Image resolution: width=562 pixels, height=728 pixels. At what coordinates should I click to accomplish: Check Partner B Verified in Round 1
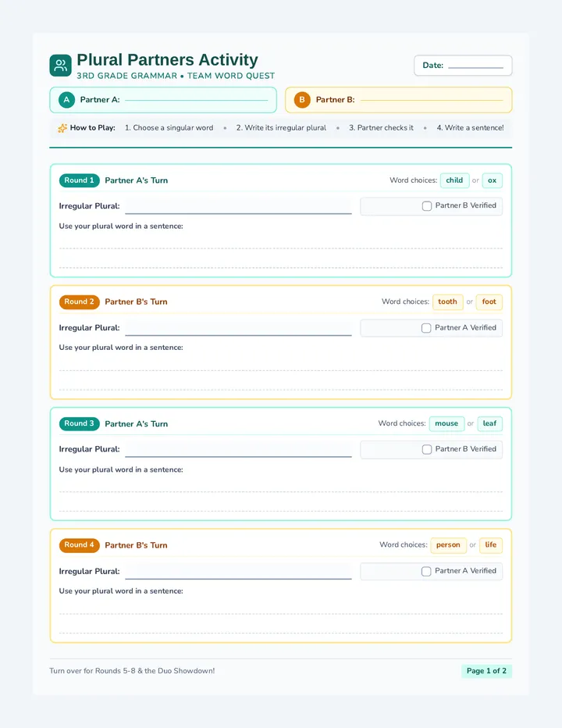[427, 206]
